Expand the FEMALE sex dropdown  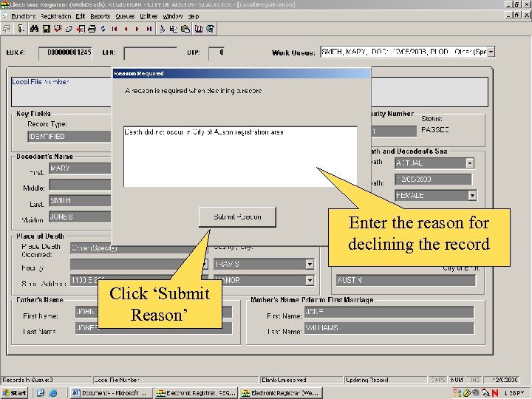[x=472, y=195]
